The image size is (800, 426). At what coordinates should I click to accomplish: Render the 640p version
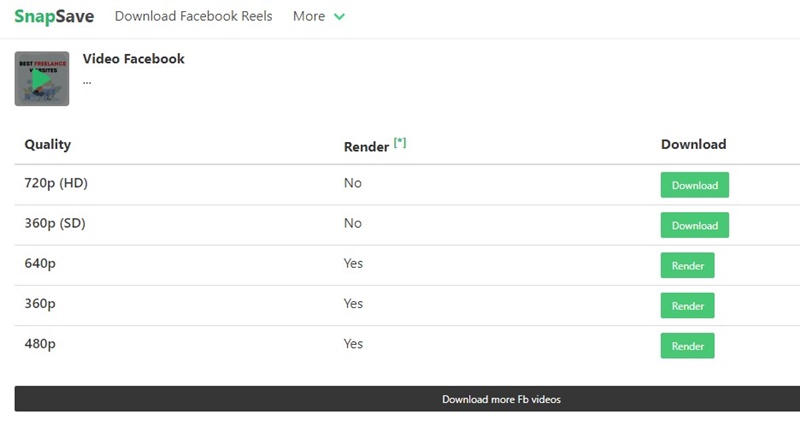coord(687,265)
